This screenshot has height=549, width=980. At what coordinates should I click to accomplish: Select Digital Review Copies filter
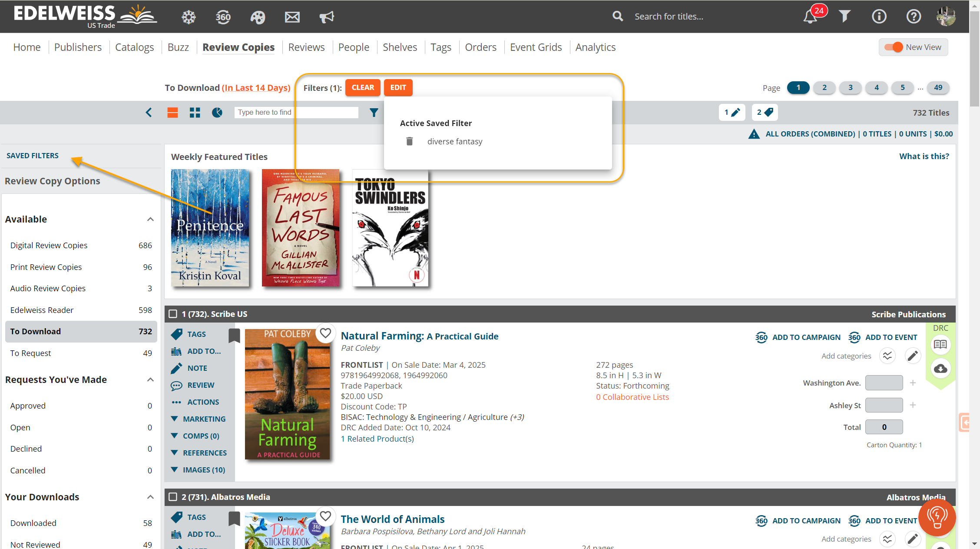click(81, 245)
